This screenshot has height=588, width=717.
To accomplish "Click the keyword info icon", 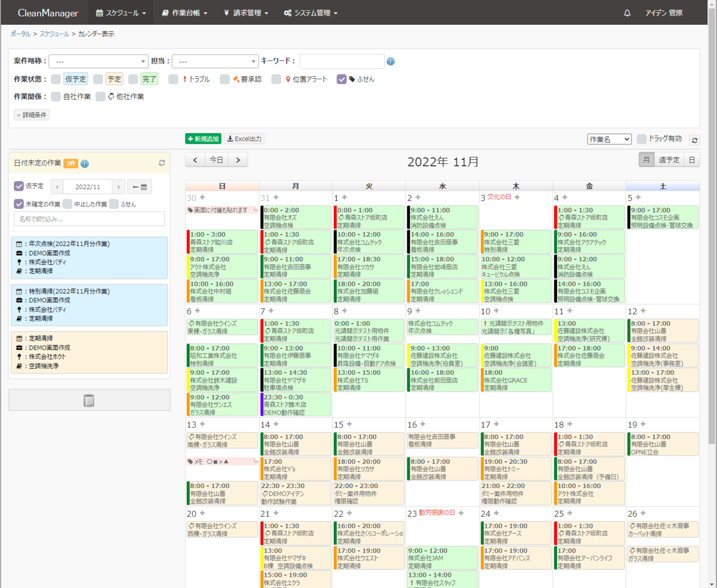I will (x=391, y=61).
